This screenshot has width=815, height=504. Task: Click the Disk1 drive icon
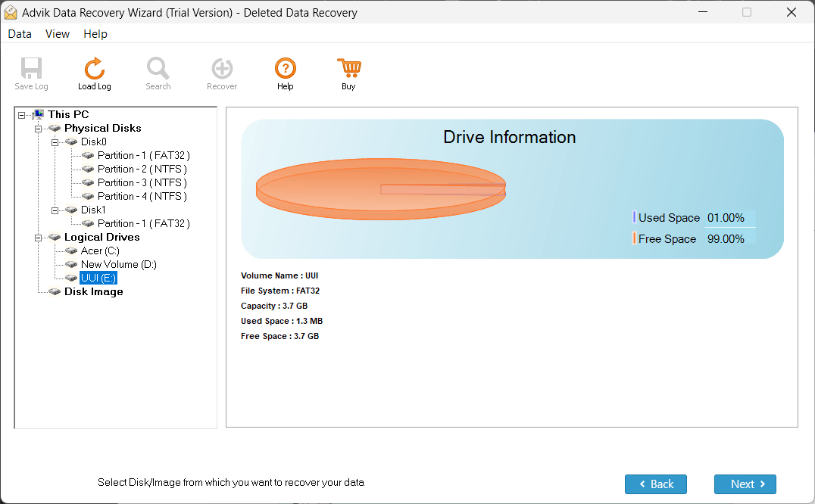click(71, 210)
